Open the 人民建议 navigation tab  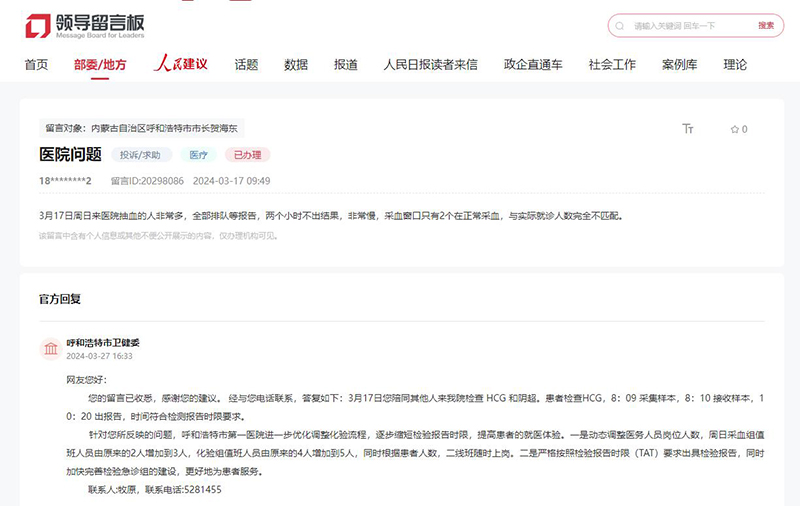pos(181,64)
